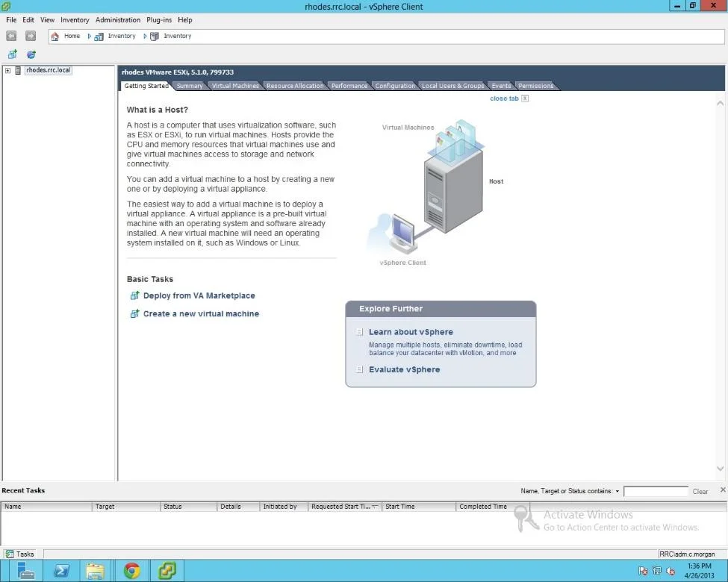Open the Help menu

[184, 20]
